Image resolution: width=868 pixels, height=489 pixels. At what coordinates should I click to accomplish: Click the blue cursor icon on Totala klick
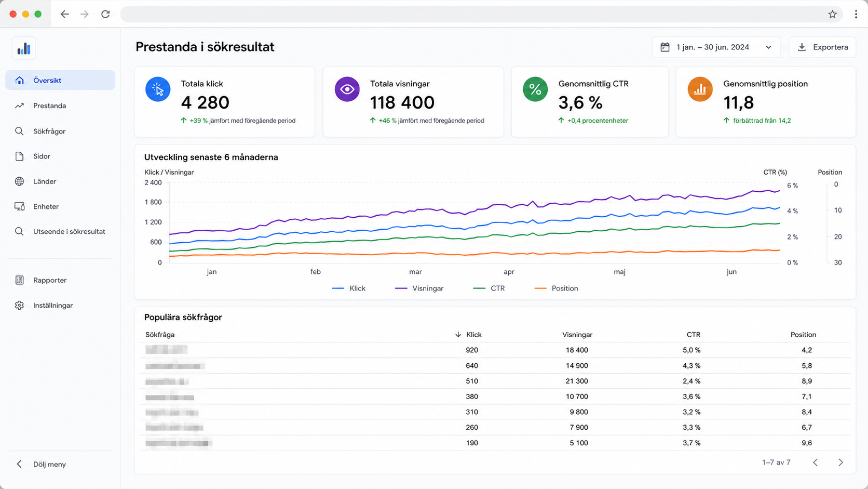pos(158,89)
